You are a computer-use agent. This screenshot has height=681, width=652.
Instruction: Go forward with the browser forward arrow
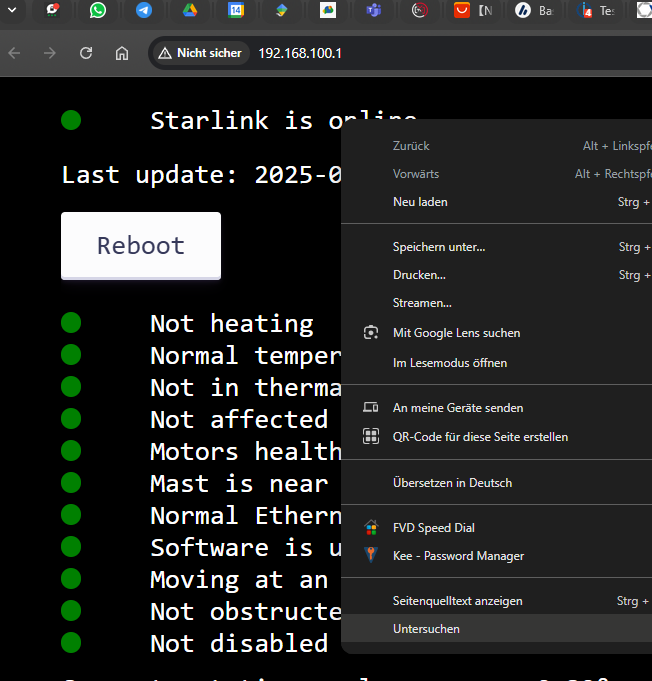(x=50, y=53)
